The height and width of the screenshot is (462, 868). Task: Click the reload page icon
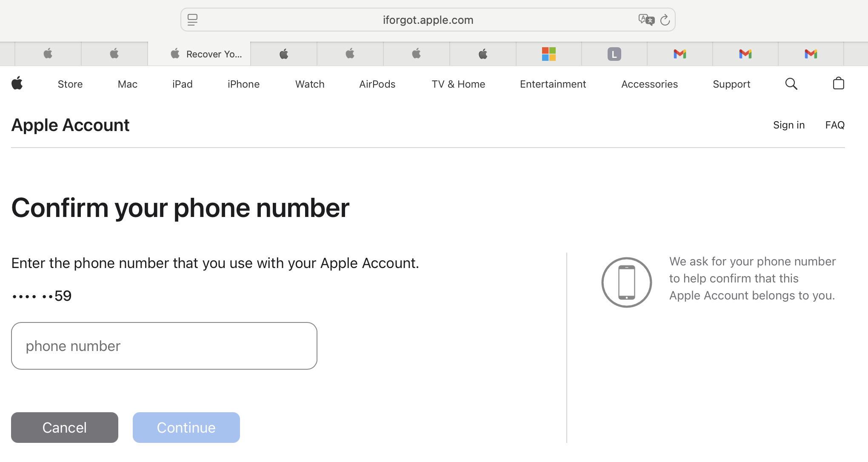click(x=665, y=20)
